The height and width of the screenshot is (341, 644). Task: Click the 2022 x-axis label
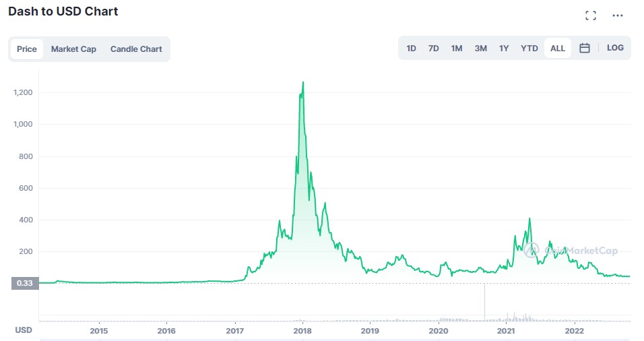(574, 331)
